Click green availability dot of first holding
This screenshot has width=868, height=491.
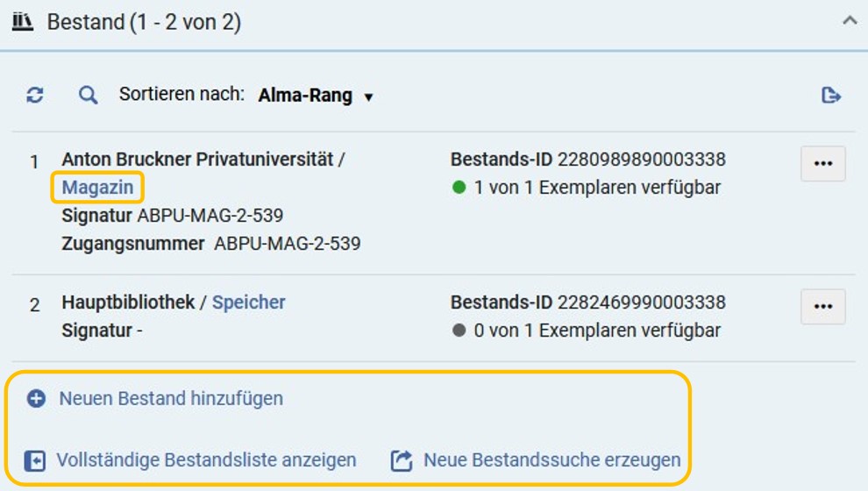(x=459, y=187)
